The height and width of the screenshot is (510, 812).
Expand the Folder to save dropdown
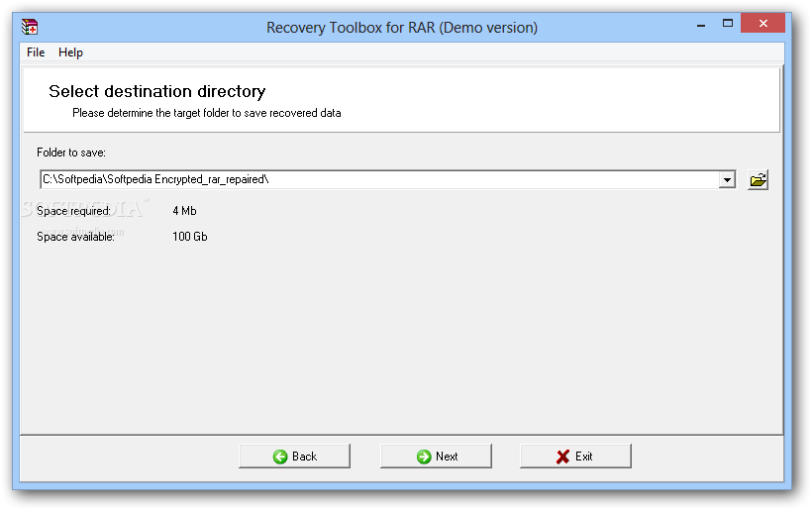[727, 179]
